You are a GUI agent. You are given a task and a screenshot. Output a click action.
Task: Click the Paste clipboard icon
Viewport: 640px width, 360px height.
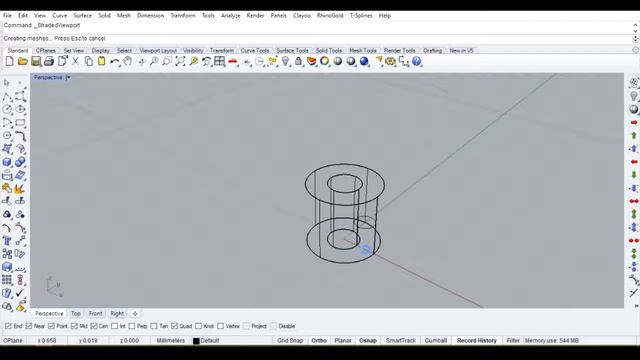tap(102, 62)
